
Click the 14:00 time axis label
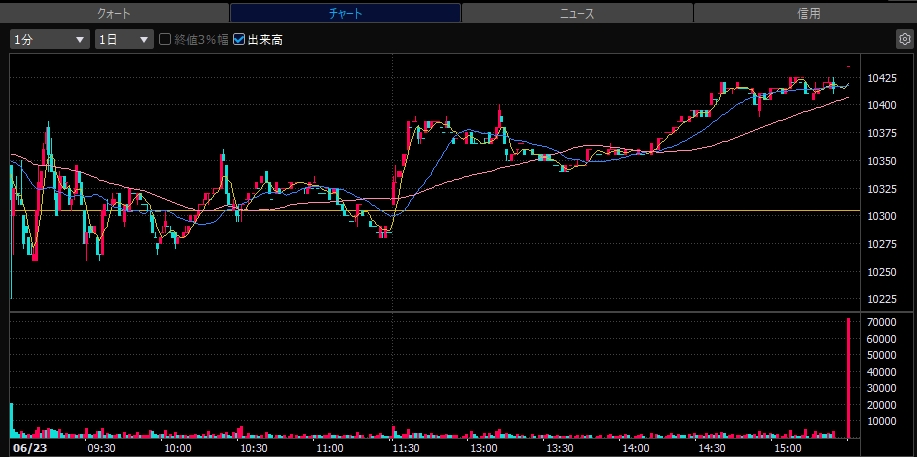click(635, 448)
